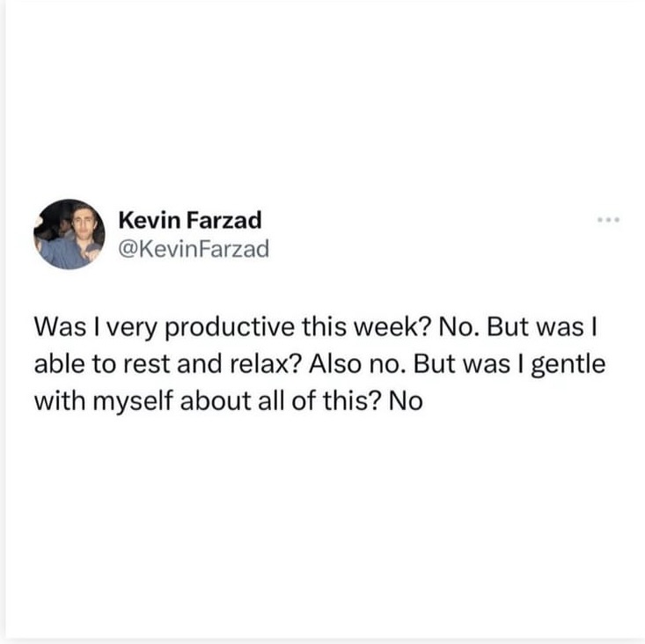Viewport: 645px width, 644px height.
Task: Click "Was I very" at the tweet start
Action: click(96, 328)
